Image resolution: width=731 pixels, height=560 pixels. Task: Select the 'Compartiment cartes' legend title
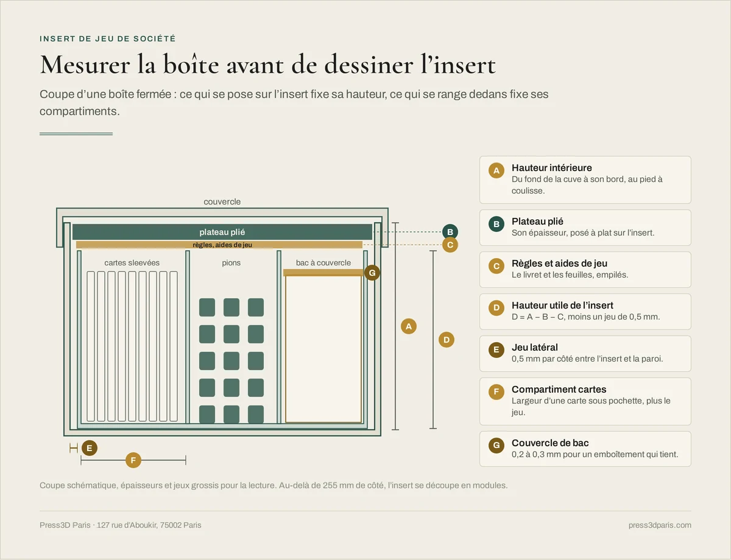pyautogui.click(x=559, y=390)
